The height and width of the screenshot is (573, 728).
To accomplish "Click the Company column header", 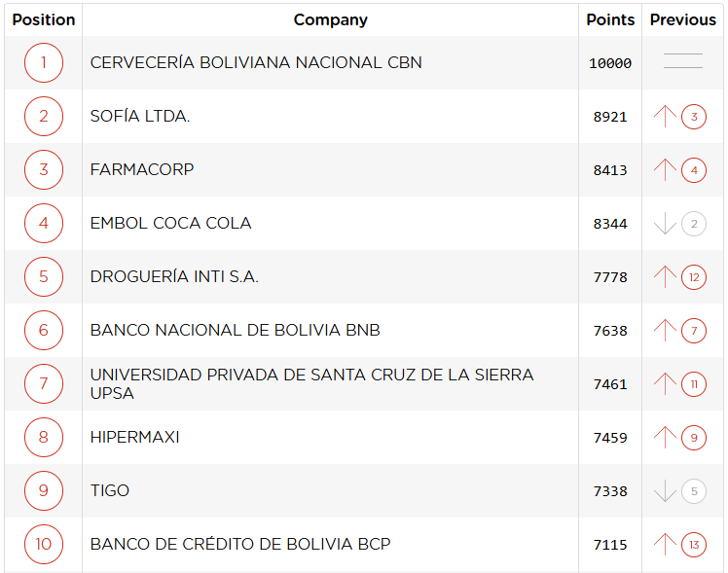I will (331, 19).
